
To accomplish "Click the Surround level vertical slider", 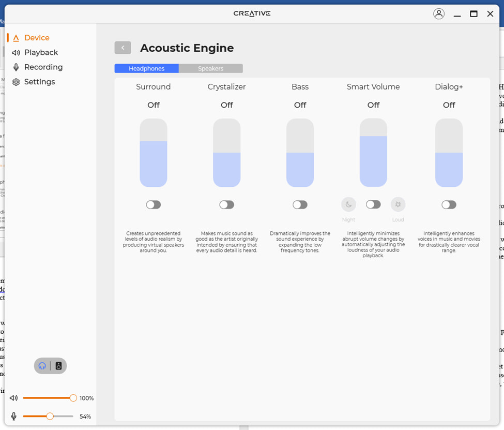I will 154,153.
